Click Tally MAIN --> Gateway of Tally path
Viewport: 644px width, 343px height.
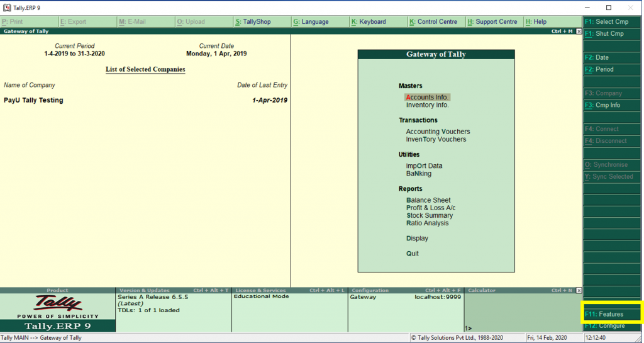pyautogui.click(x=41, y=338)
